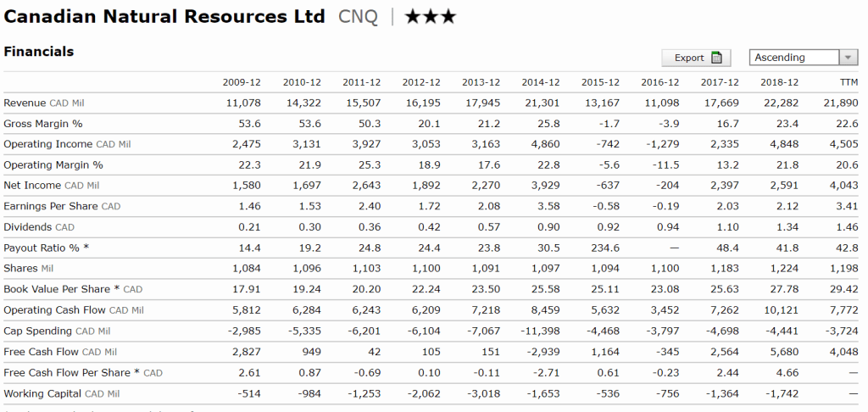Click the Dividends CAD row label
The width and height of the screenshot is (868, 412).
pyautogui.click(x=39, y=227)
